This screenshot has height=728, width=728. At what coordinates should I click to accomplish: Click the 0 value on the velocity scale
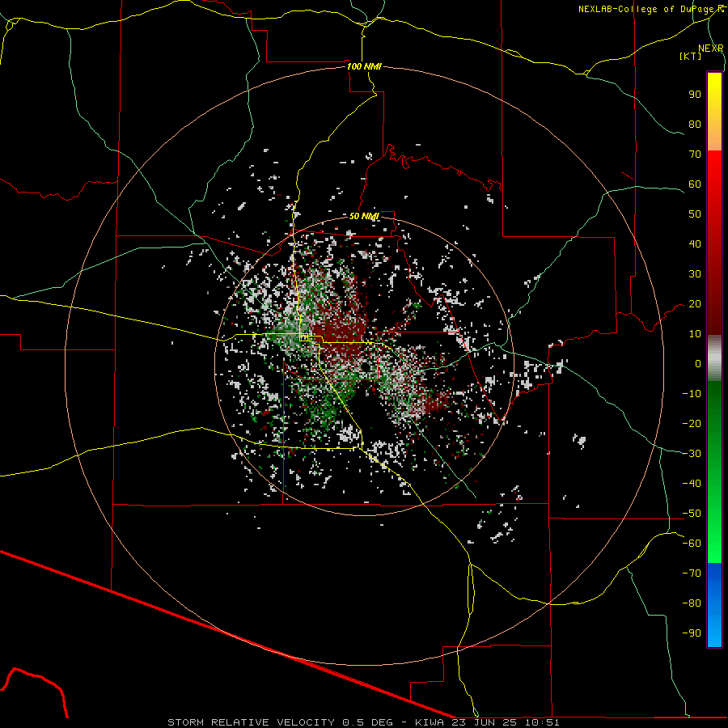click(x=698, y=363)
